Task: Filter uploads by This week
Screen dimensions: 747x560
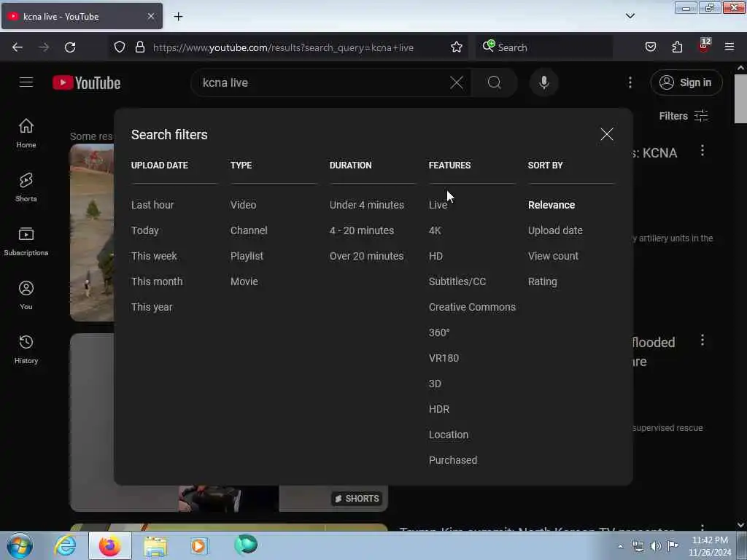Action: [x=154, y=256]
